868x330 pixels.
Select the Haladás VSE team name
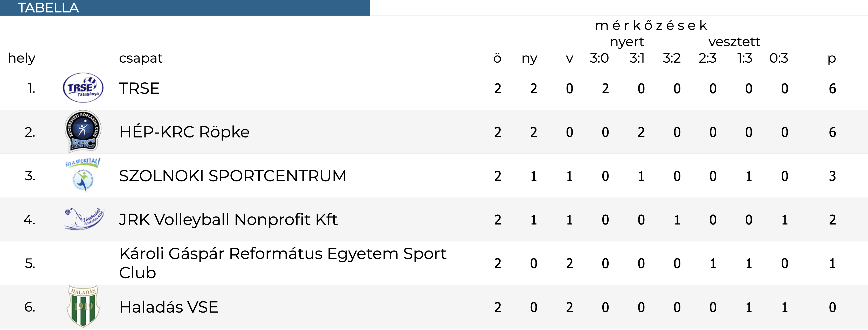169,307
